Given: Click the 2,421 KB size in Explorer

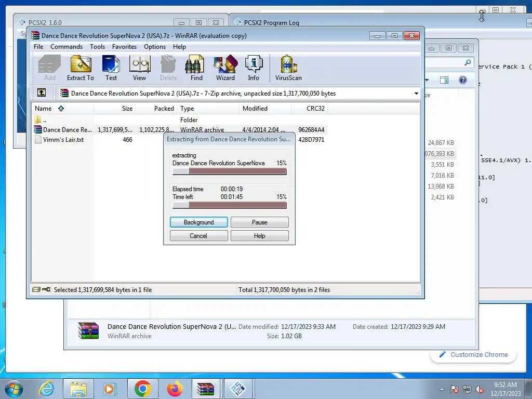Looking at the screenshot, I should pos(442,197).
